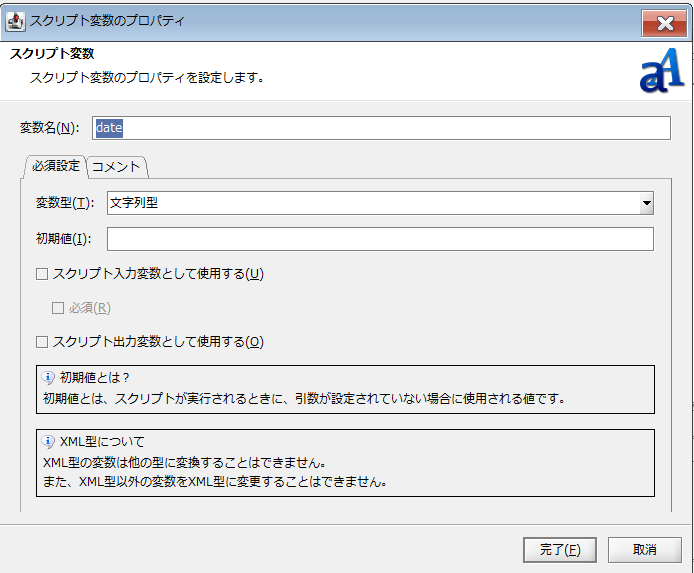Image resolution: width=694 pixels, height=573 pixels.
Task: Click the blue aA script variable logo
Action: [x=662, y=71]
